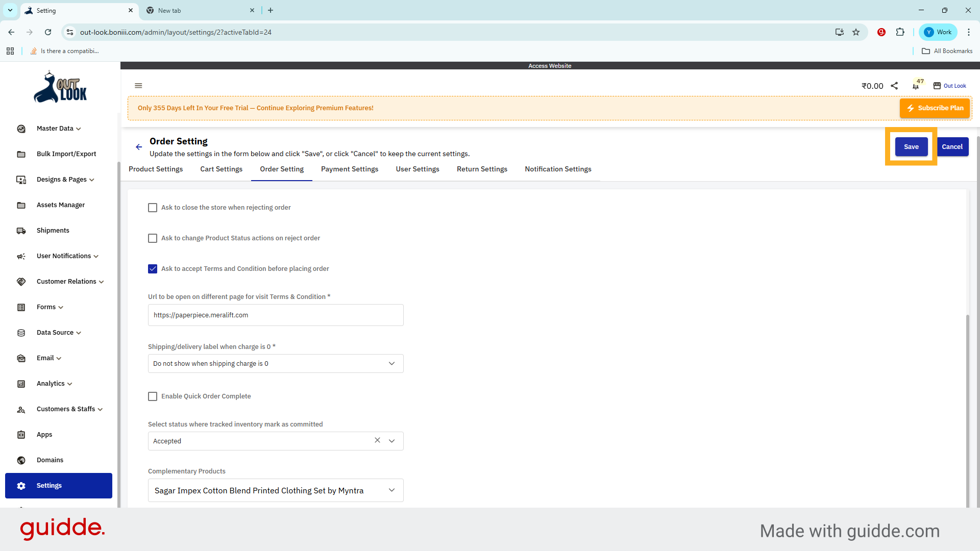Open browser extensions puzzle icon
The height and width of the screenshot is (551, 980).
point(900,32)
